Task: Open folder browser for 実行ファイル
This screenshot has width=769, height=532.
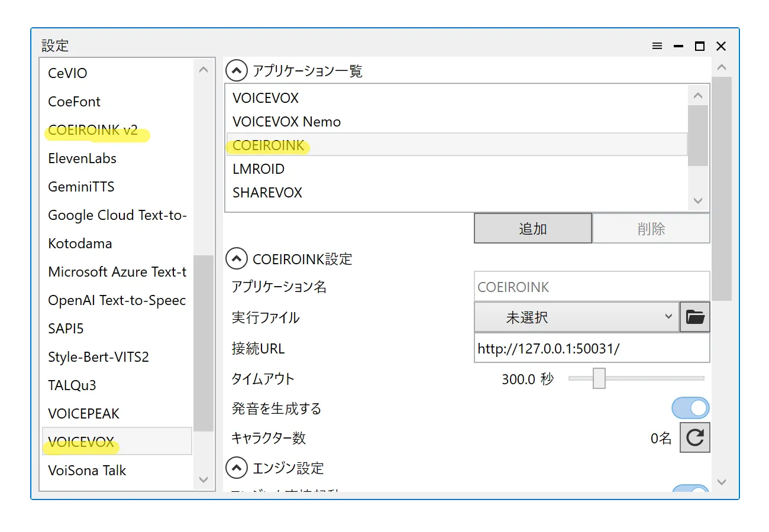Action: [695, 317]
